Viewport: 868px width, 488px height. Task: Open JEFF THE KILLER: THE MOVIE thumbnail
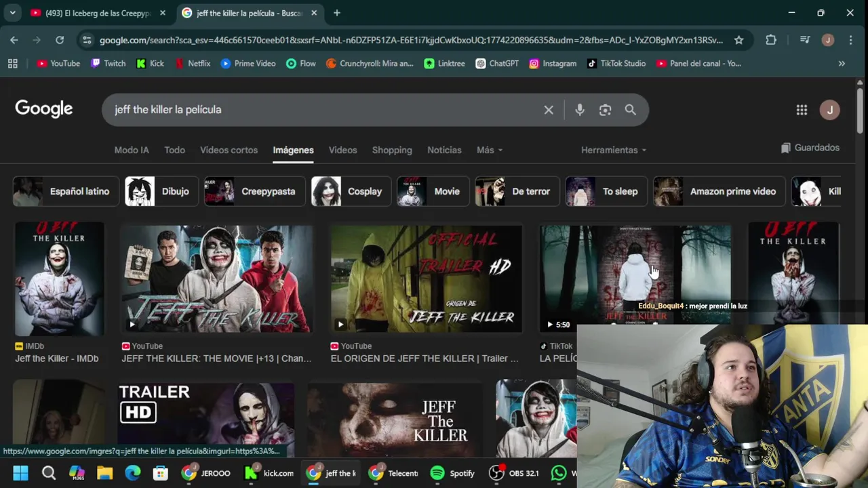[x=216, y=279]
